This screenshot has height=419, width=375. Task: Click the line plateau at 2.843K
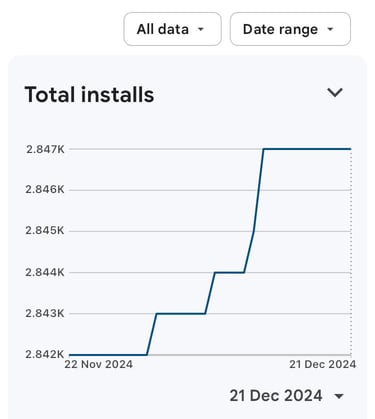tap(181, 313)
